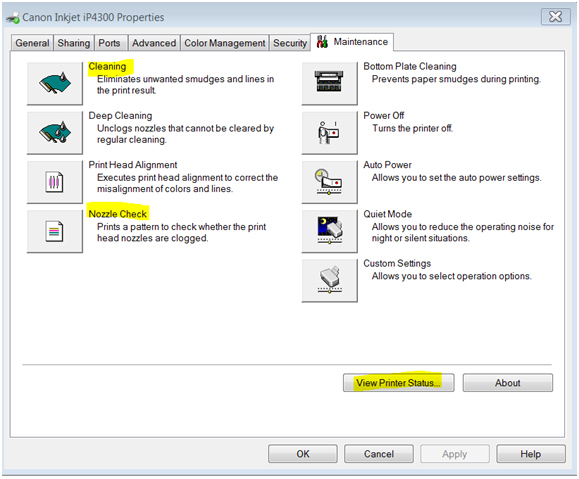This screenshot has height=479, width=579.
Task: Click View Printer Status button
Action: 398,383
